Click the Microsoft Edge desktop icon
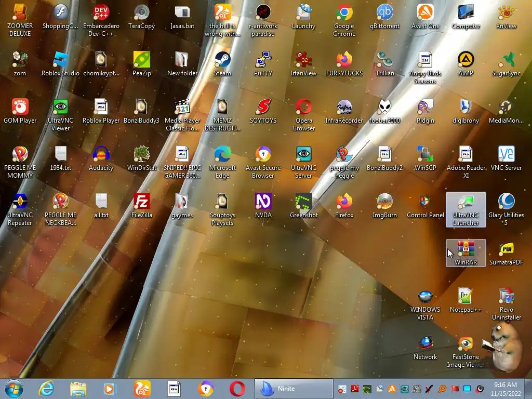The image size is (532, 399). coord(222,162)
